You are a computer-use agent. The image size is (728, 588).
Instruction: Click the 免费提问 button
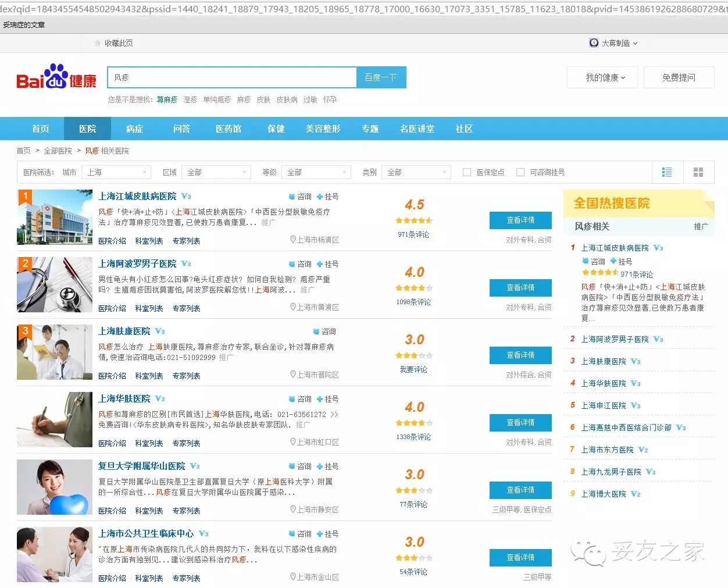679,77
